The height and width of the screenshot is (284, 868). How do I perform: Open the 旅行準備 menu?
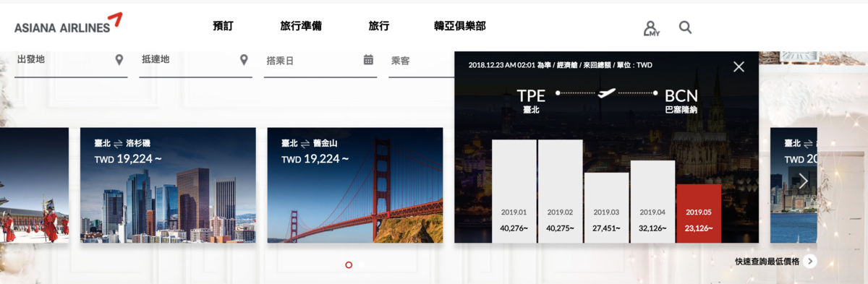click(x=301, y=26)
